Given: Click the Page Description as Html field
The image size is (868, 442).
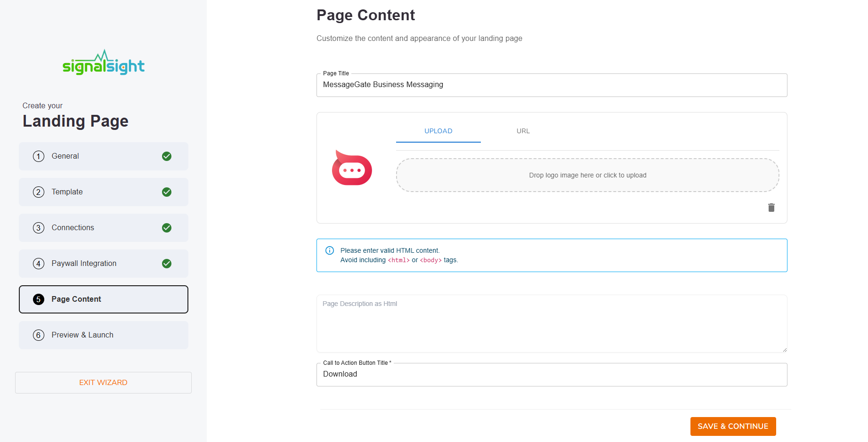Looking at the screenshot, I should click(x=551, y=324).
